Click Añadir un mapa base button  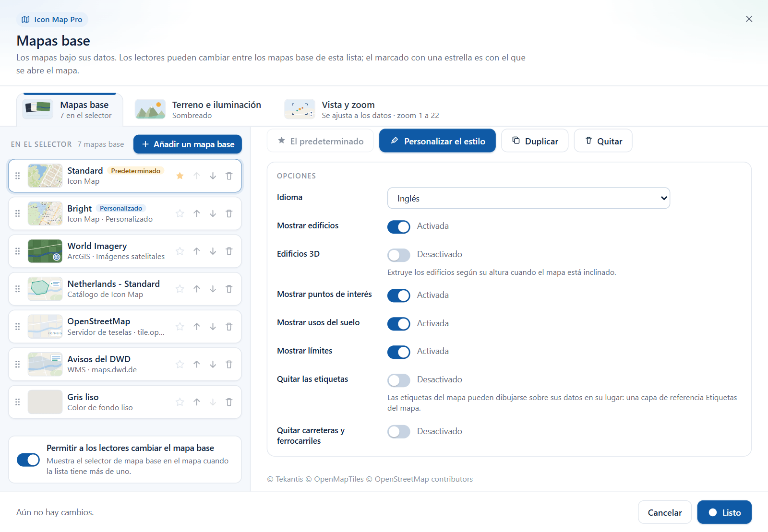[x=188, y=144]
